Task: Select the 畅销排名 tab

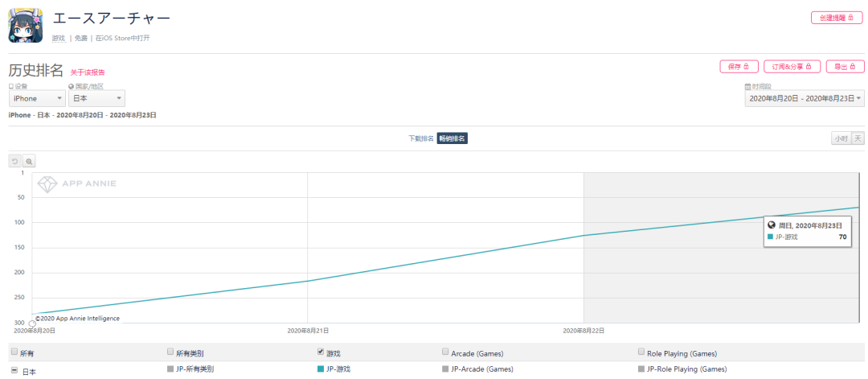Action: pos(452,138)
